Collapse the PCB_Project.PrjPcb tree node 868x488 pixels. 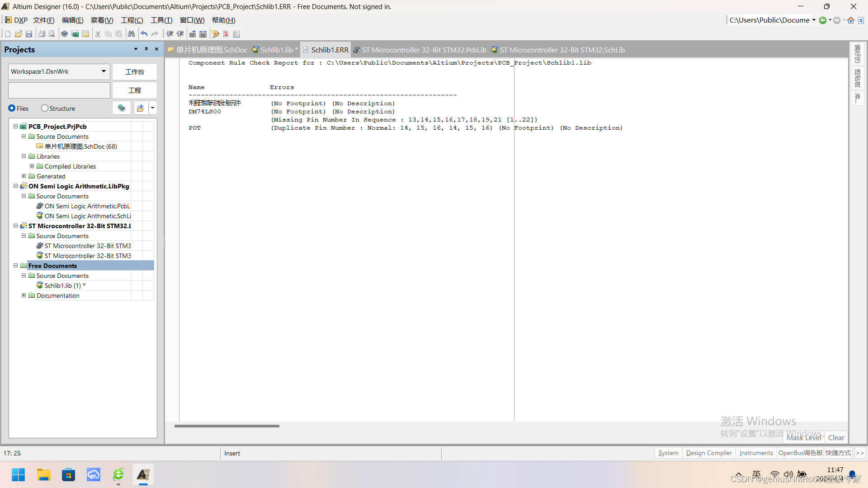coord(15,127)
